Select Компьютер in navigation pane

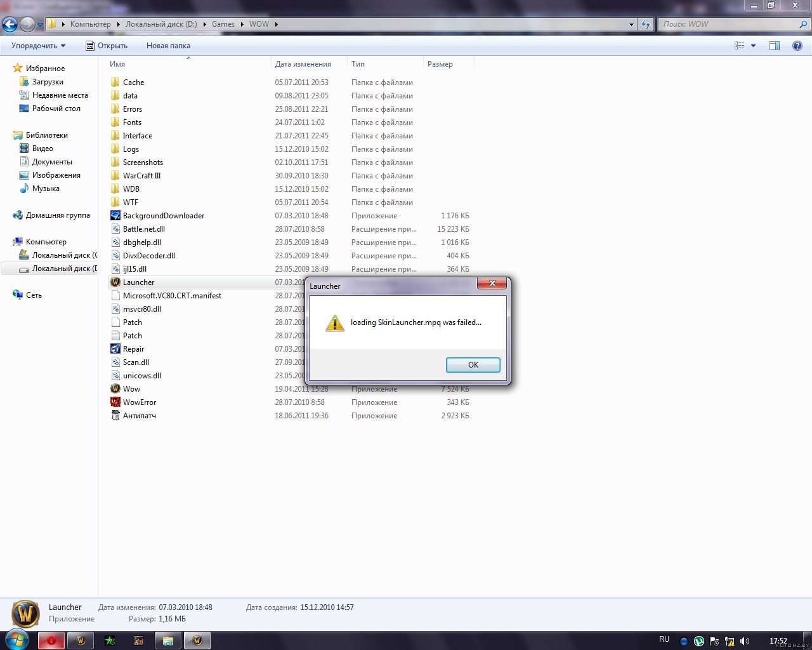coord(46,242)
